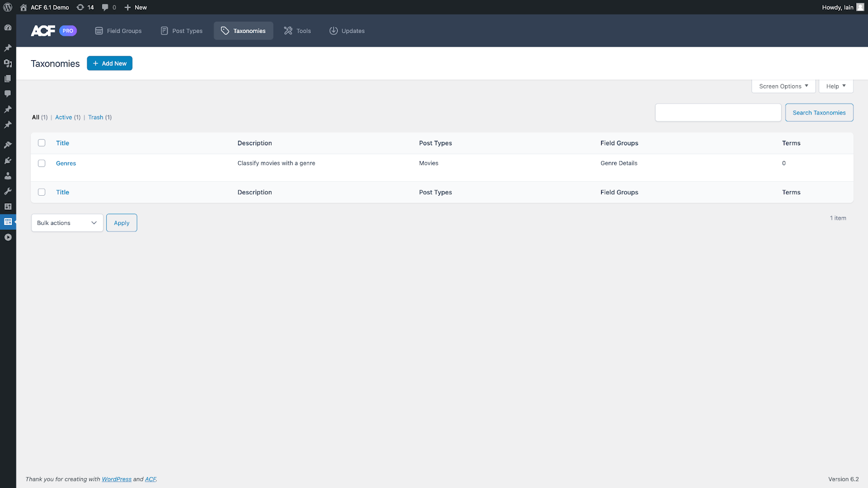
Task: Click 'Classify movies with a genre' description
Action: pyautogui.click(x=276, y=163)
